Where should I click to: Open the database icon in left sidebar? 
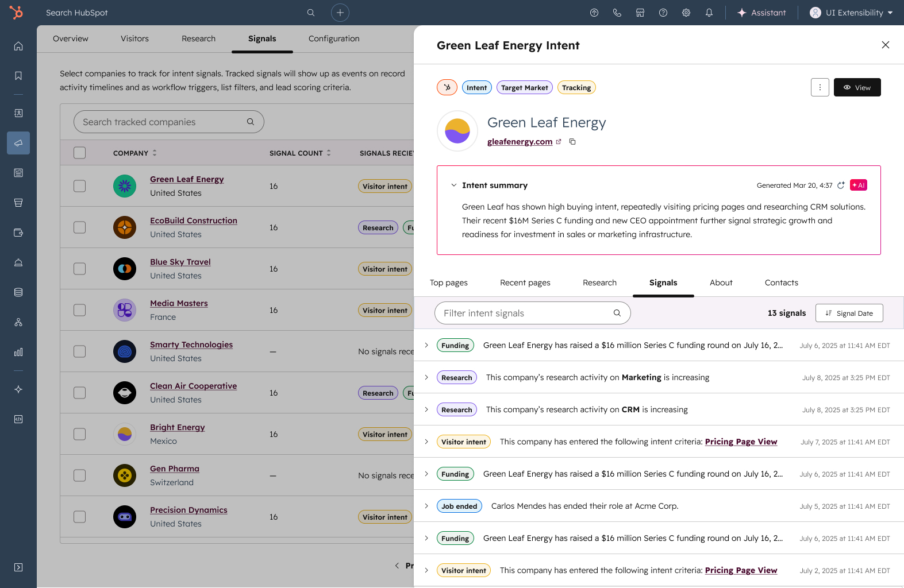[x=18, y=292]
